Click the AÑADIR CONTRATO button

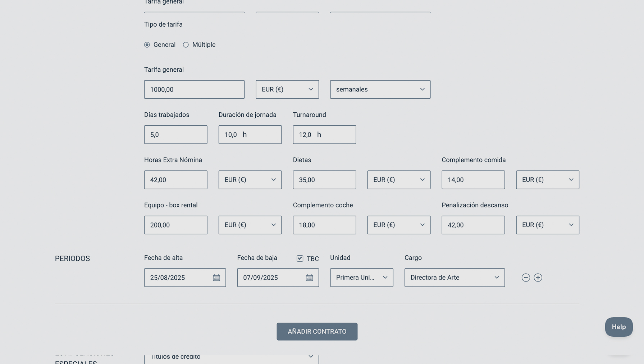coord(317,332)
